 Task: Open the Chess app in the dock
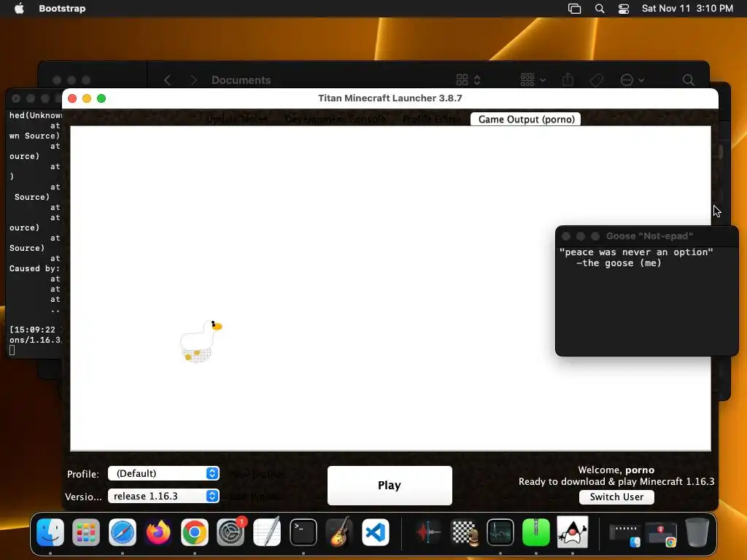click(x=464, y=532)
